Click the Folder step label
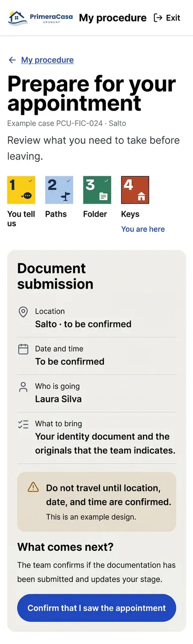Viewport: 193px width, 644px height. click(x=95, y=214)
